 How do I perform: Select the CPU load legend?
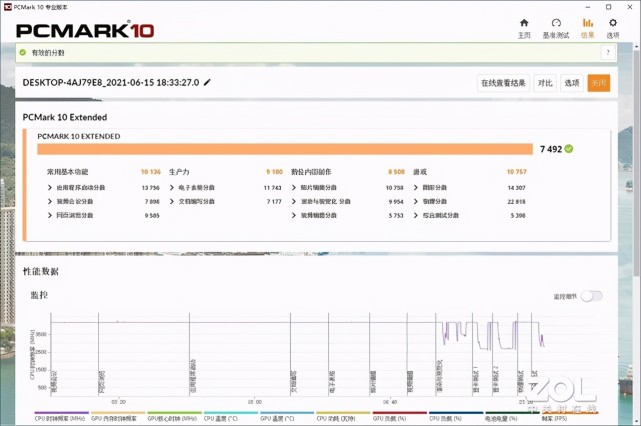[457, 417]
